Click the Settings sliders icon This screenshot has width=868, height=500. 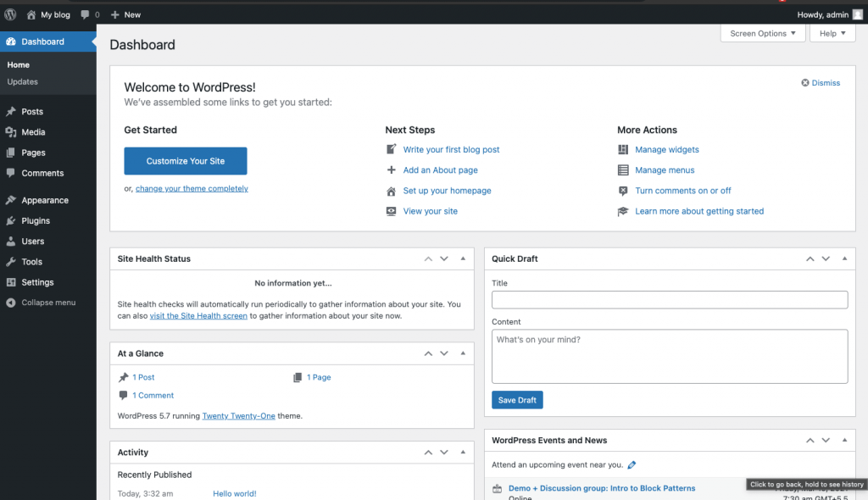pyautogui.click(x=10, y=282)
